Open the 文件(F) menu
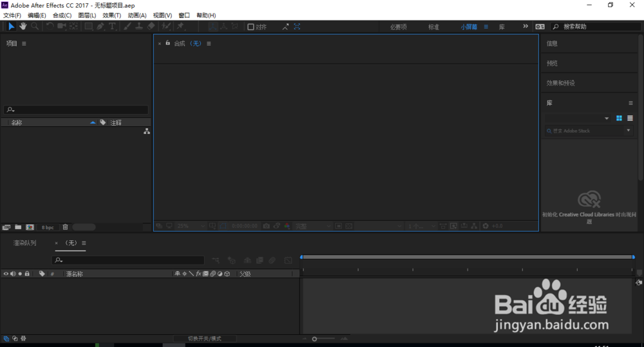 point(12,15)
